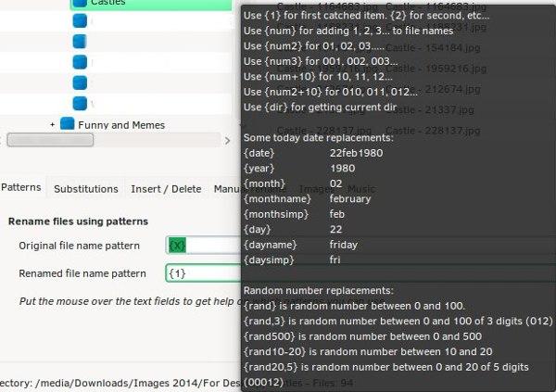Switch to the Patterns tab
Screen dimensions: 556x392
click(x=21, y=188)
